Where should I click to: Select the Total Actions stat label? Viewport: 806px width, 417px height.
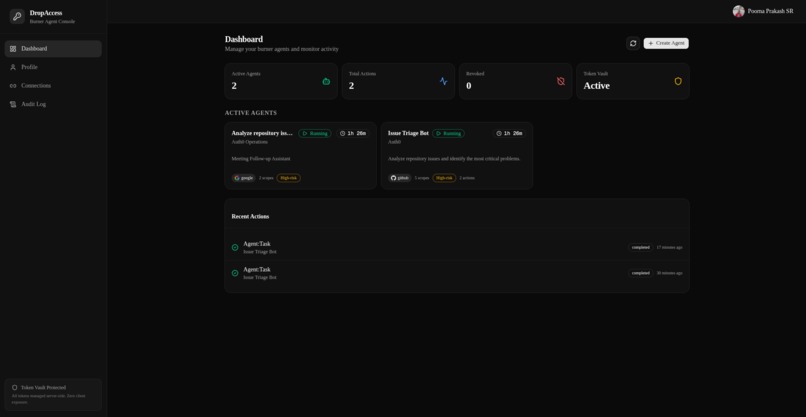pyautogui.click(x=362, y=74)
